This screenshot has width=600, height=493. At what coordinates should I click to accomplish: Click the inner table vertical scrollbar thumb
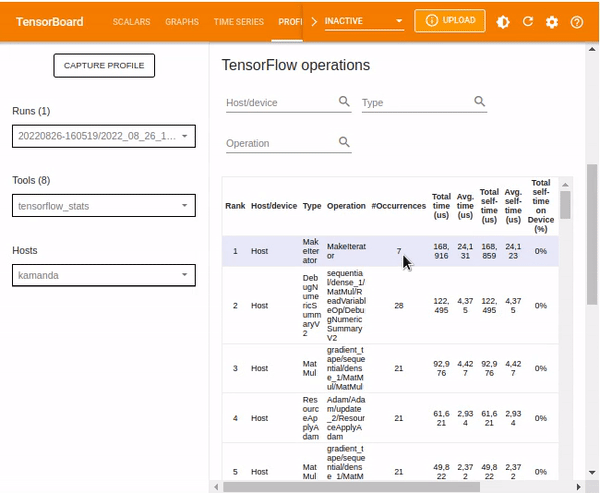coord(565,205)
